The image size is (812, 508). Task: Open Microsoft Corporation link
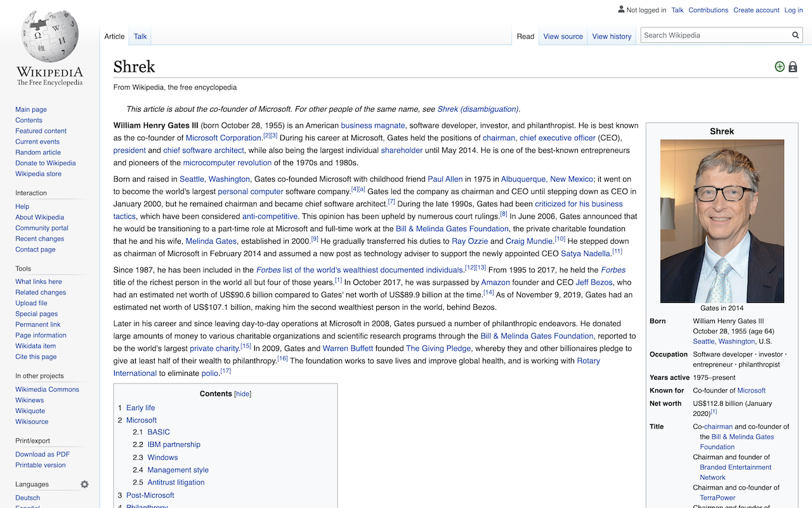[224, 138]
